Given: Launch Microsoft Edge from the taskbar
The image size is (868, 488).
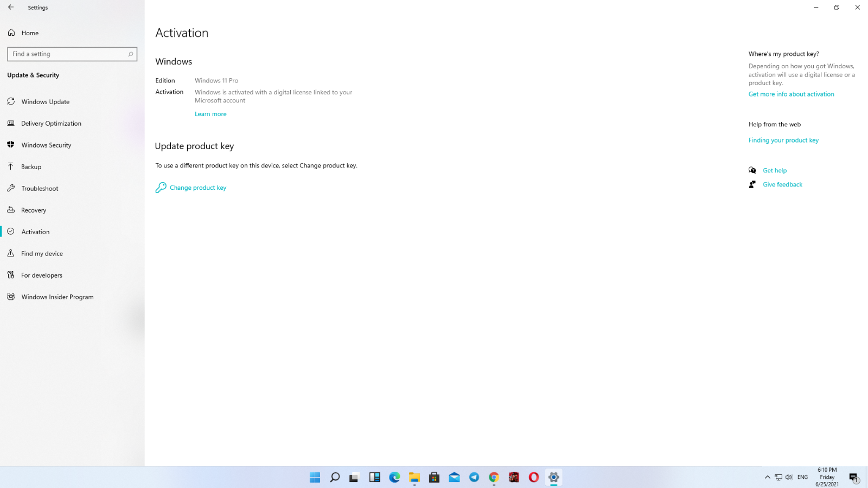Looking at the screenshot, I should [x=394, y=477].
